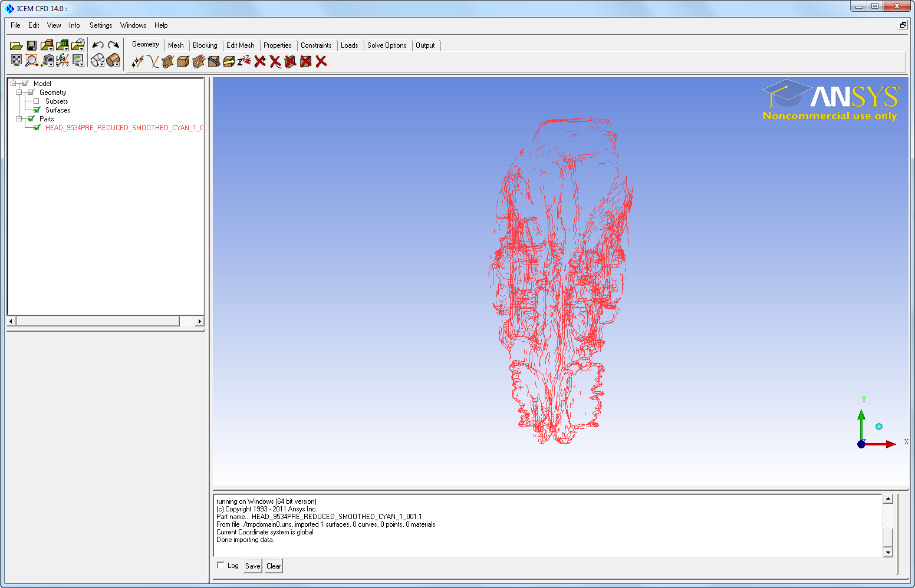This screenshot has height=588, width=915.
Task: Click the Undo arrow icon
Action: pos(98,45)
